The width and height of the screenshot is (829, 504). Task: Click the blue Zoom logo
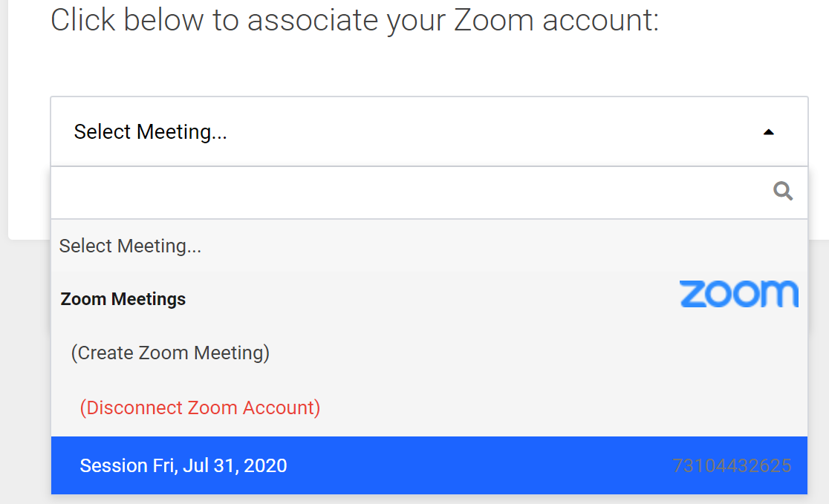pyautogui.click(x=739, y=295)
